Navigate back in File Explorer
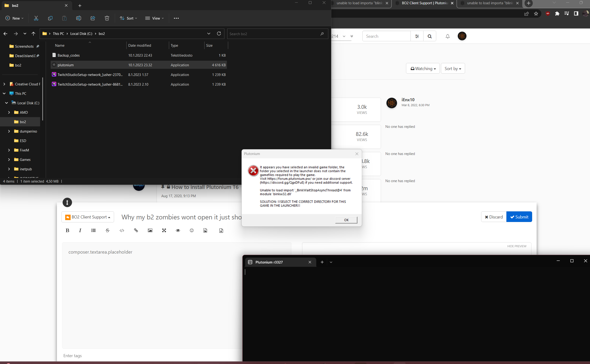 point(5,34)
